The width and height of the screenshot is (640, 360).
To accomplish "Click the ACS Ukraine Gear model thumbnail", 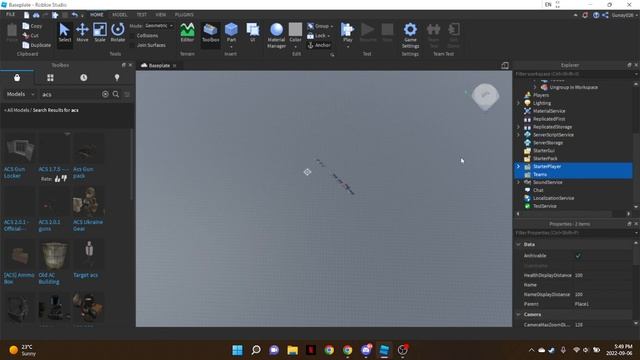I will tap(88, 202).
